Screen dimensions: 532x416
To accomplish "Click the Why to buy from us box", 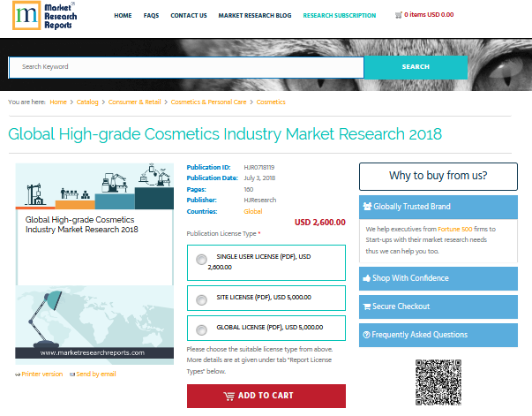I will [x=438, y=177].
